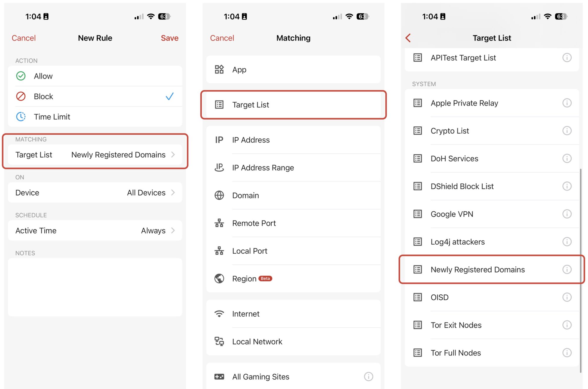Select the Local Network icon
The image size is (588, 389).
coord(219,341)
